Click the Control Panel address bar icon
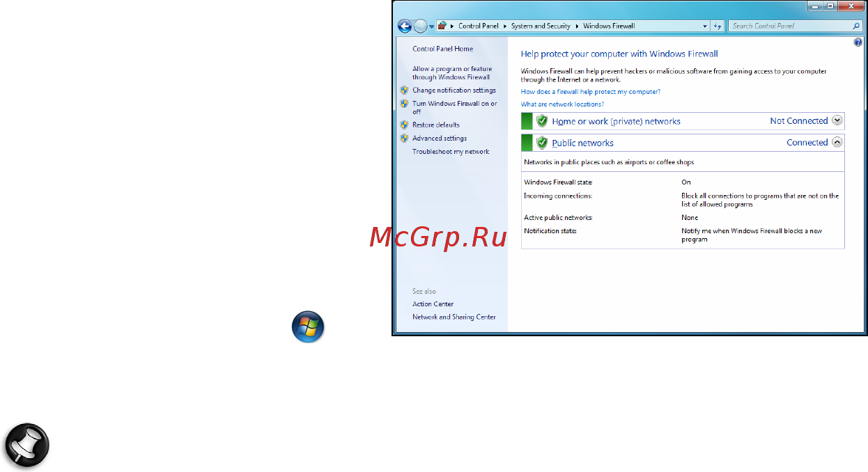 coord(442,26)
